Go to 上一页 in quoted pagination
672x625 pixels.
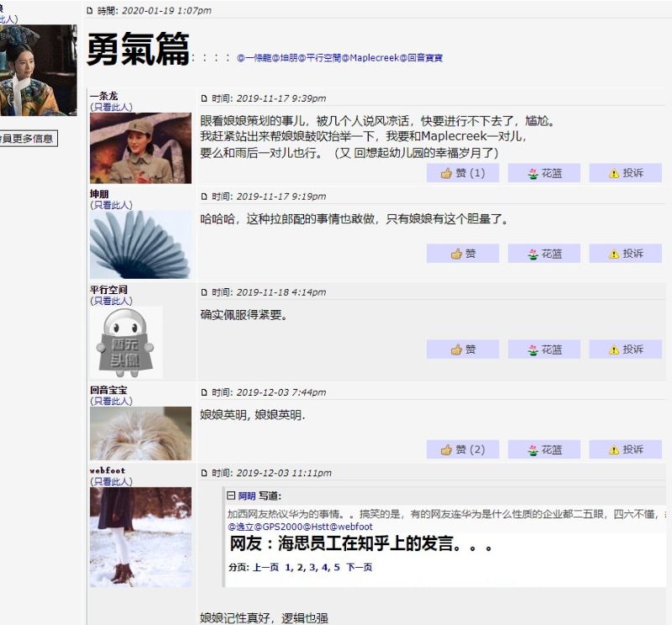click(265, 567)
